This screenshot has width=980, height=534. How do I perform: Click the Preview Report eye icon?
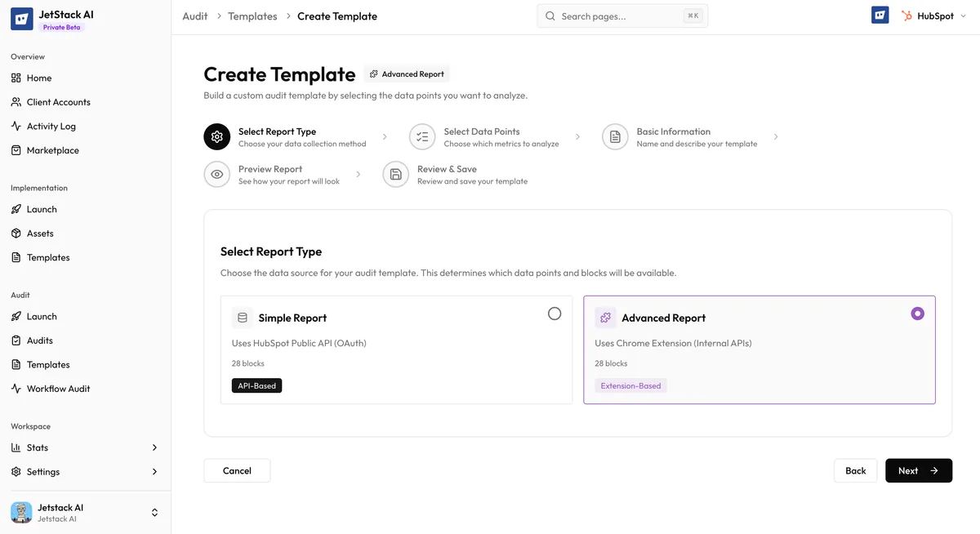point(216,173)
